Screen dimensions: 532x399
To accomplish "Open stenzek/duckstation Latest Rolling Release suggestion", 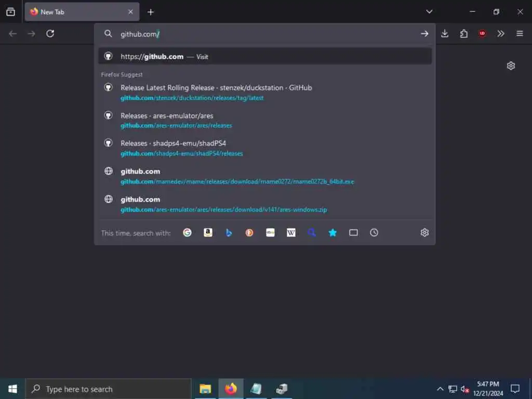I will point(265,92).
